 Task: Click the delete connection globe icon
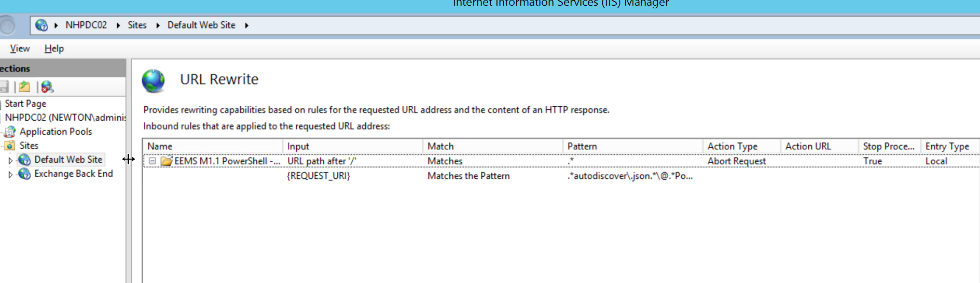[x=47, y=87]
